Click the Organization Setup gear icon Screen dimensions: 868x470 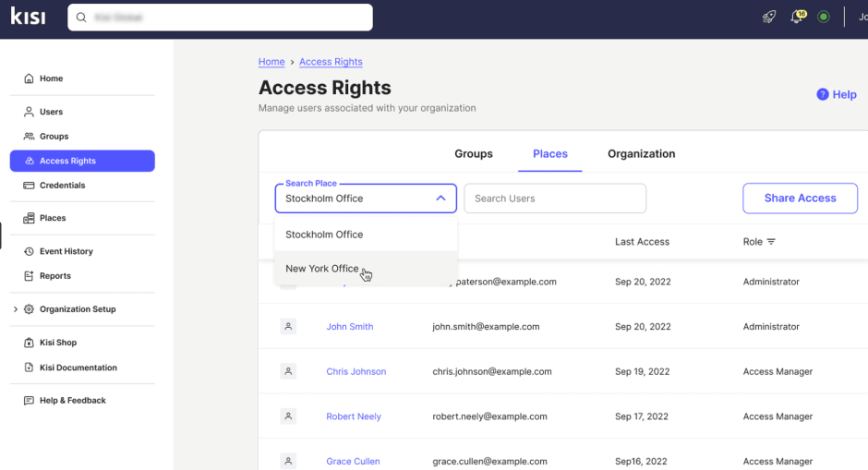coord(29,309)
